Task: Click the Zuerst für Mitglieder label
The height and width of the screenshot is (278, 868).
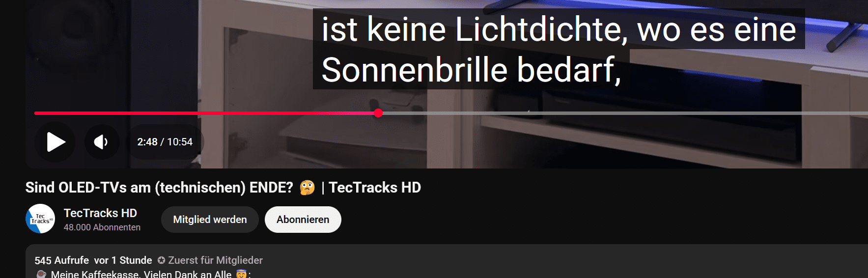Action: point(215,260)
